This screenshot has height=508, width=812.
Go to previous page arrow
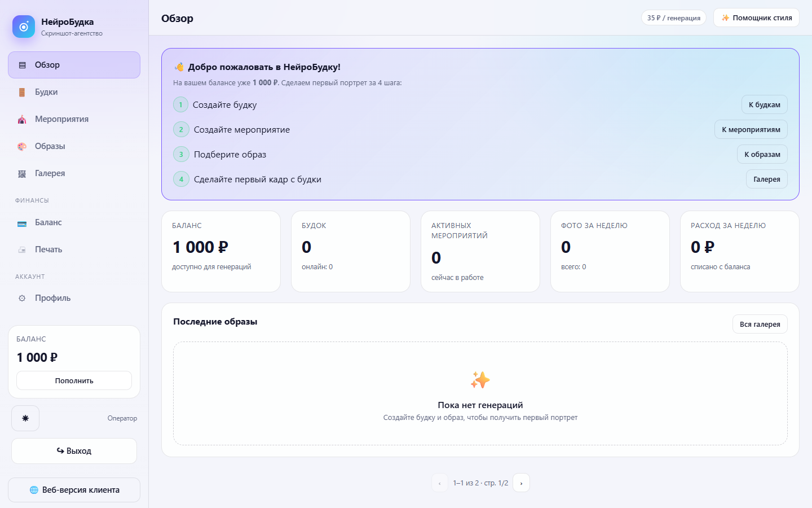click(440, 483)
